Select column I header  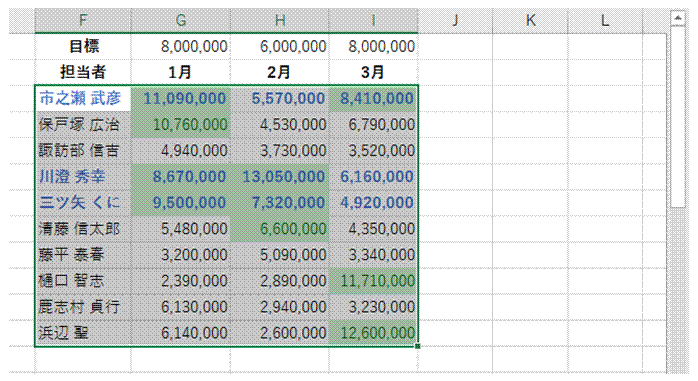click(x=373, y=20)
